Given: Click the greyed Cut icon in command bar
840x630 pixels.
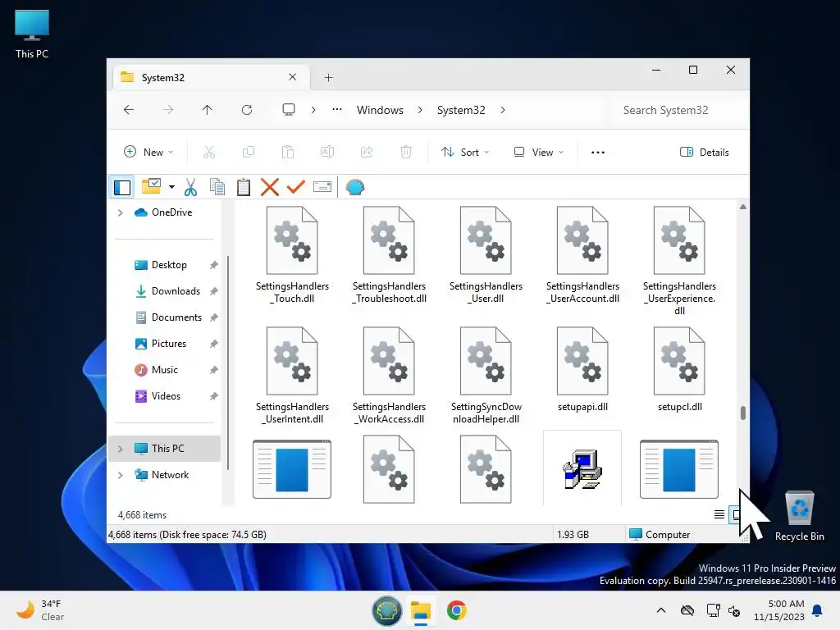Looking at the screenshot, I should pyautogui.click(x=209, y=152).
